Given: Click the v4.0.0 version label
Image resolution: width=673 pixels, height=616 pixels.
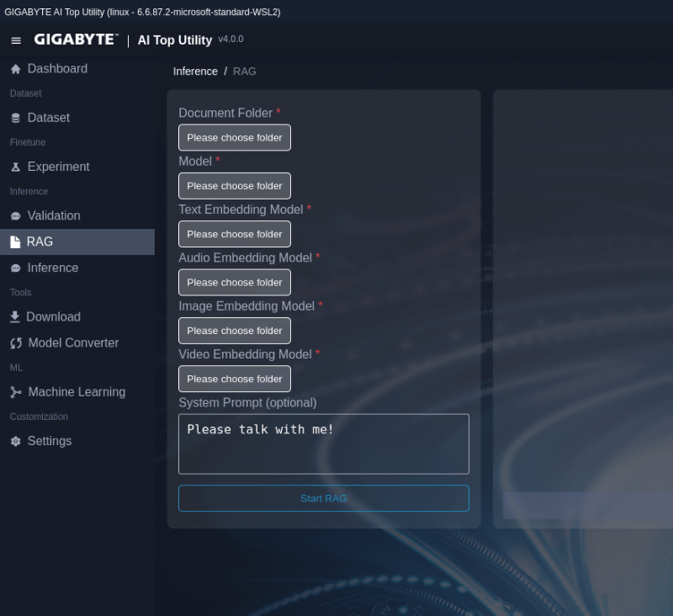Looking at the screenshot, I should pyautogui.click(x=231, y=39).
